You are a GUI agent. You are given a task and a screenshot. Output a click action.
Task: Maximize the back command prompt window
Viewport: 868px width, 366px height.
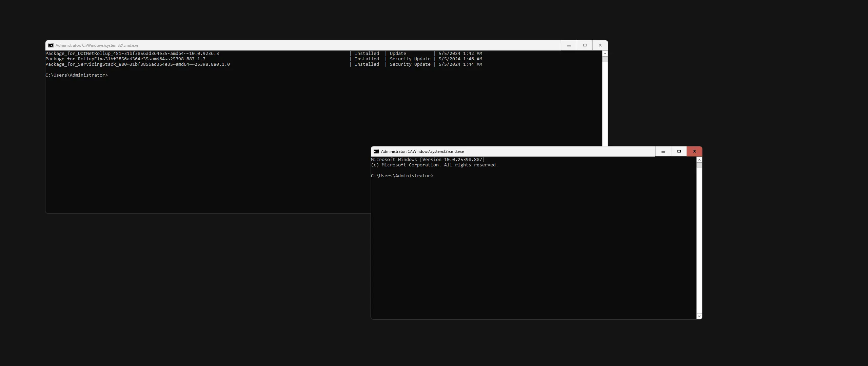point(584,45)
